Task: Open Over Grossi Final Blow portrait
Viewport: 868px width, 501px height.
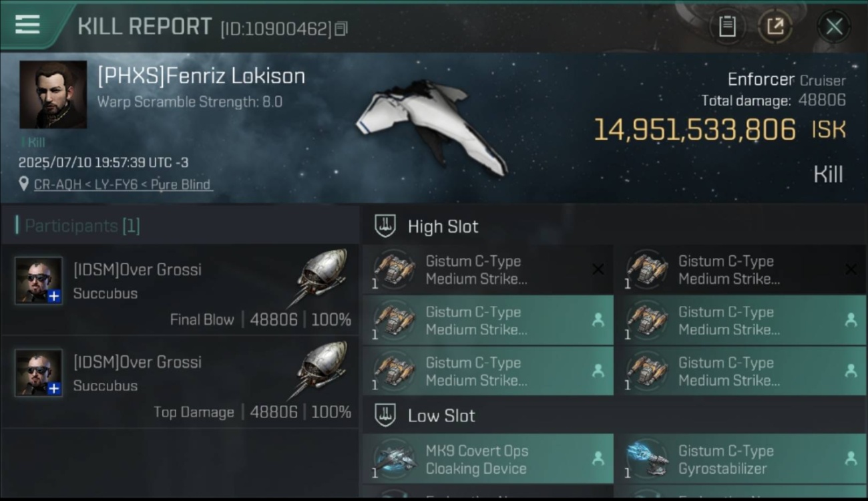Action: tap(39, 280)
